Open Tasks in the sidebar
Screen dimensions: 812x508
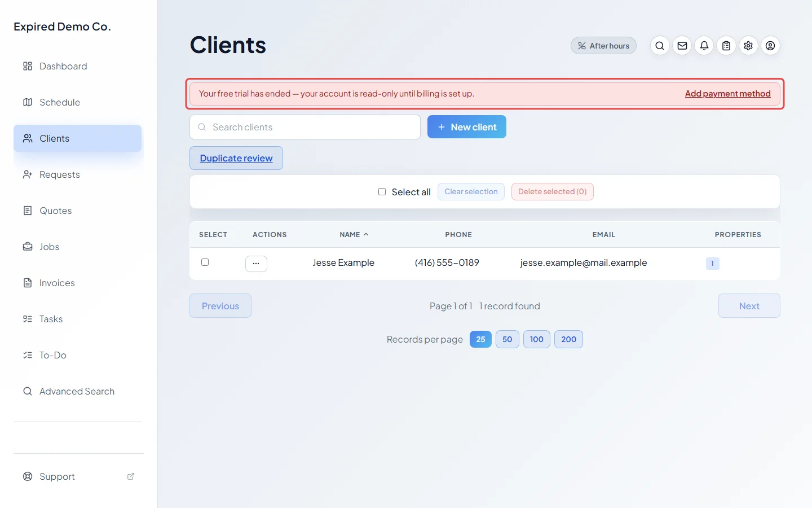click(x=78, y=319)
